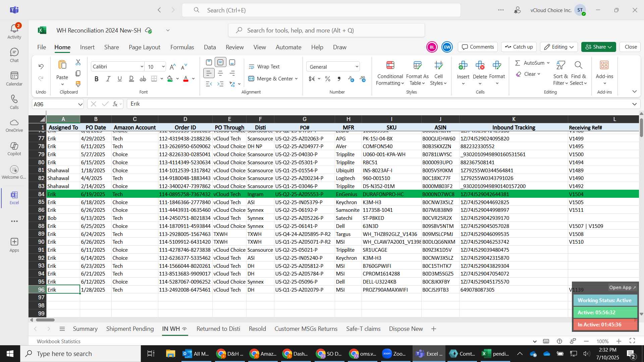This screenshot has width=644, height=362.
Task: Collapse the ribbon chevron
Action: click(634, 92)
